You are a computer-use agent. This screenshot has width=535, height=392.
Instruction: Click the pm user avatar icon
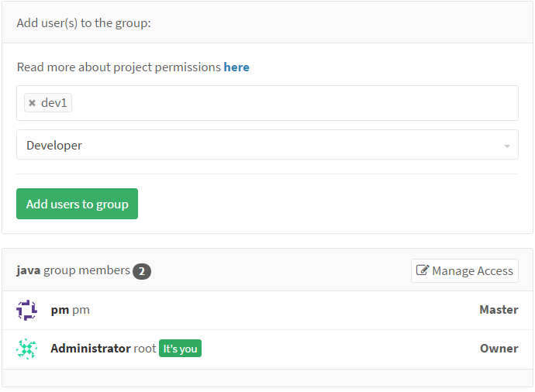[26, 310]
